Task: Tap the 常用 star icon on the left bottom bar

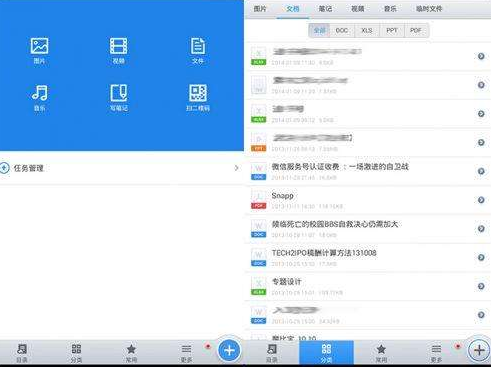Action: (131, 353)
